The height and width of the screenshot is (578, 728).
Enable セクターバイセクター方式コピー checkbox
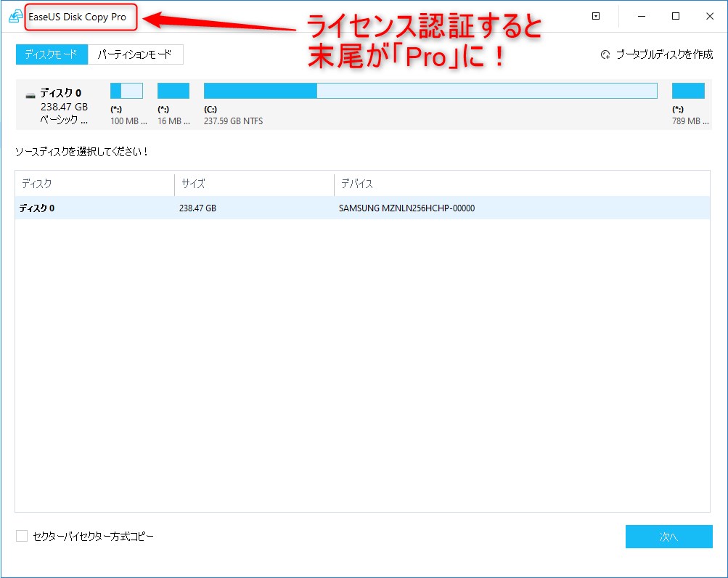coord(22,536)
